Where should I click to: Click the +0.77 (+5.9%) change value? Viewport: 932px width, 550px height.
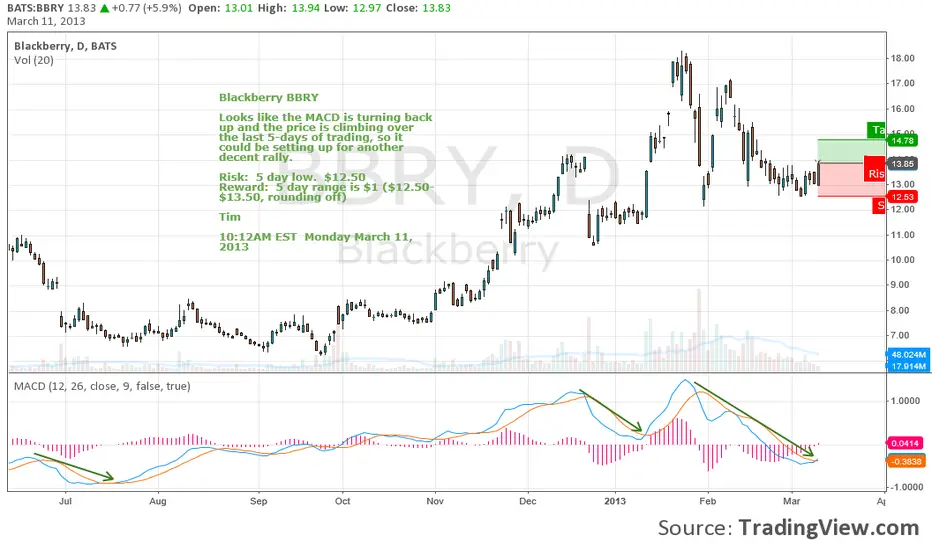pyautogui.click(x=147, y=8)
